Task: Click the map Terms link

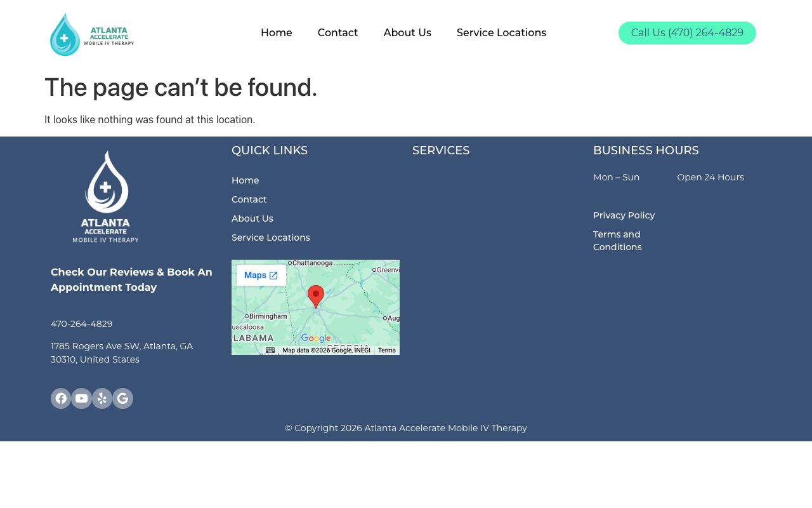Action: (x=387, y=351)
